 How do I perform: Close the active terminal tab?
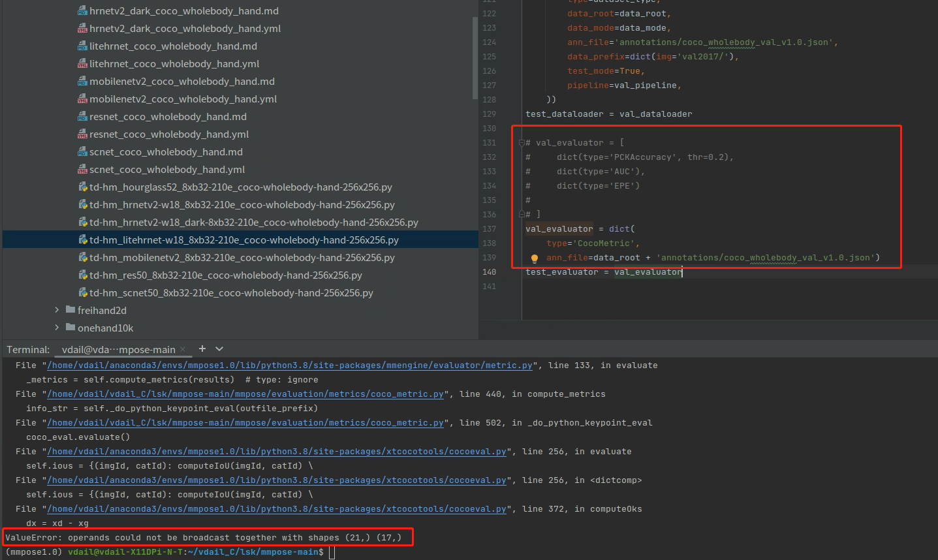[183, 349]
